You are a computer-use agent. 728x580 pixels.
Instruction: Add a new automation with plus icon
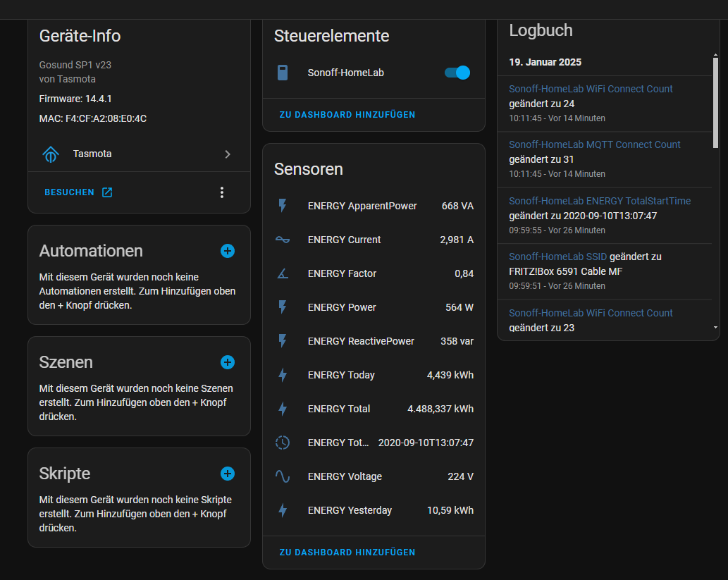click(227, 251)
